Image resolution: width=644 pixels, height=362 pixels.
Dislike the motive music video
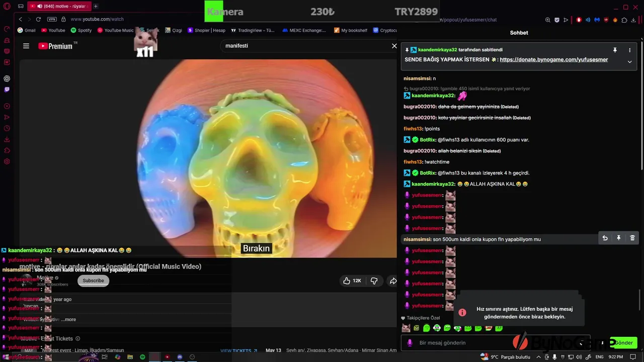[x=374, y=281]
